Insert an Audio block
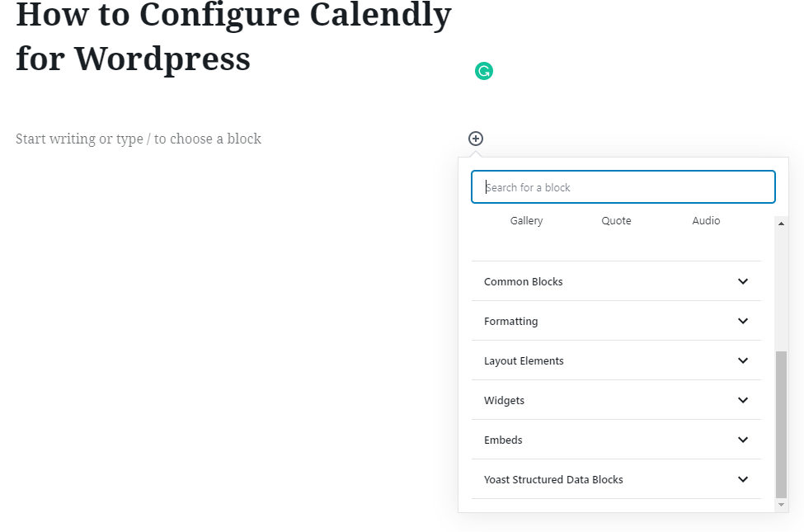 pyautogui.click(x=706, y=221)
